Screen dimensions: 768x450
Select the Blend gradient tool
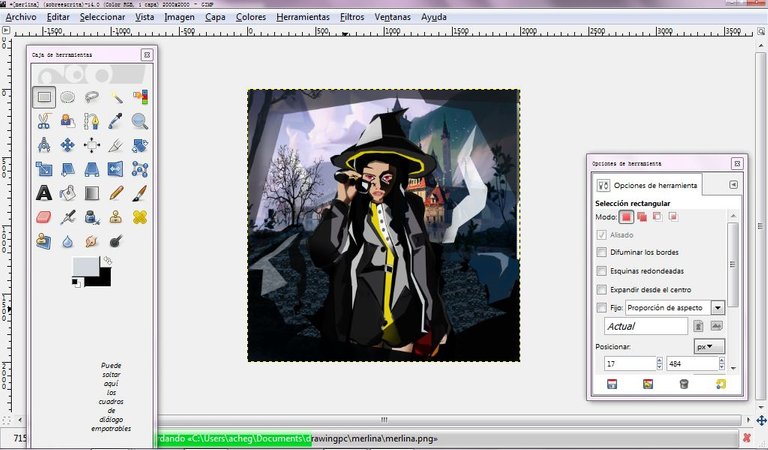pos(92,193)
